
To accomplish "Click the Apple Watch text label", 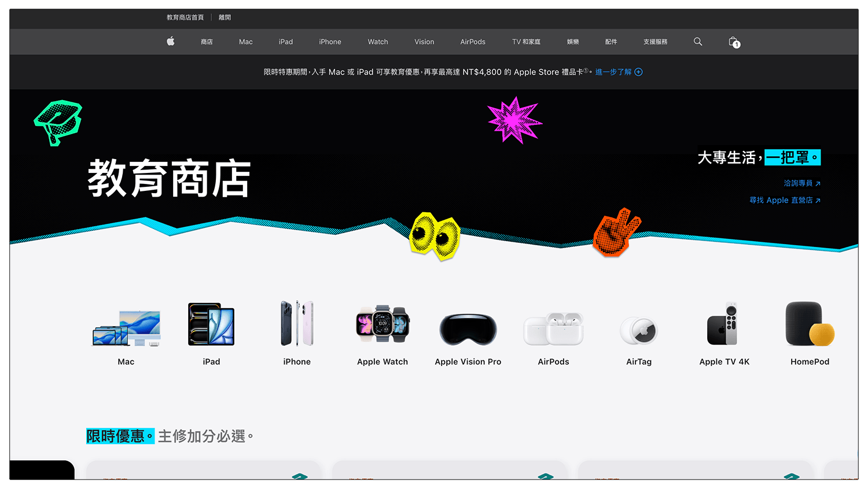I will coord(382,361).
